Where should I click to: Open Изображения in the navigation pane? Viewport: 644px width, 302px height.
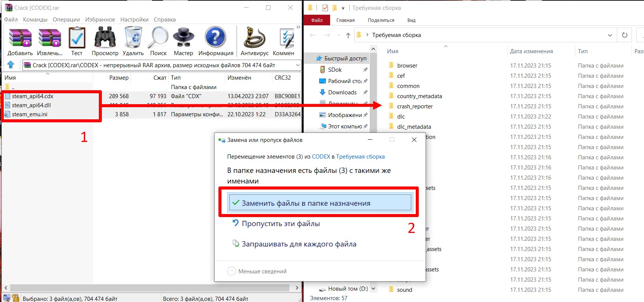341,115
